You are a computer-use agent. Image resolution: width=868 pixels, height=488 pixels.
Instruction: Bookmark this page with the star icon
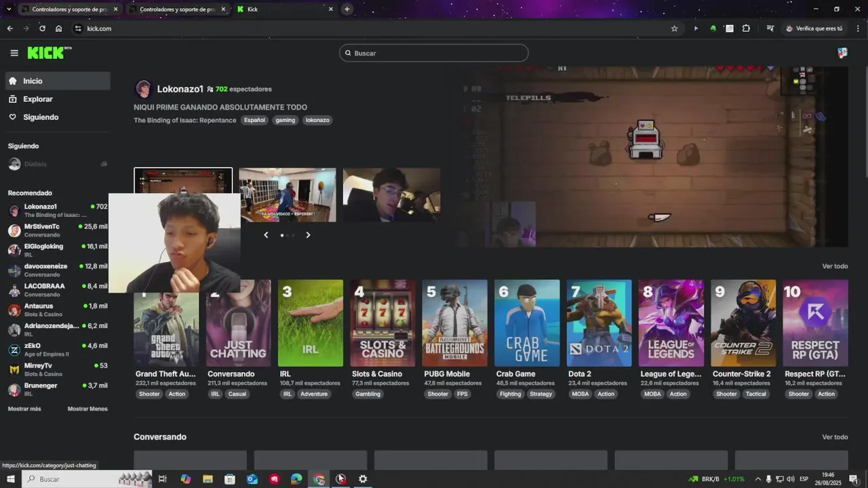[674, 28]
